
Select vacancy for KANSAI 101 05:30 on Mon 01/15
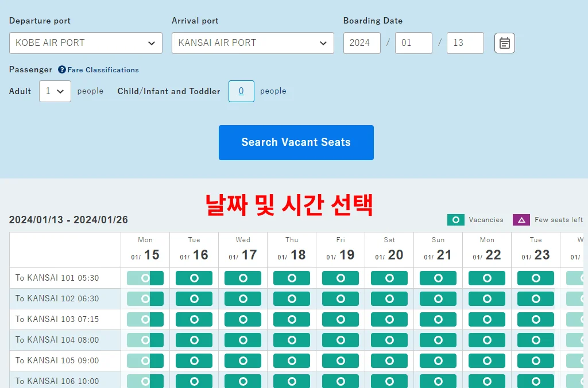tap(145, 277)
